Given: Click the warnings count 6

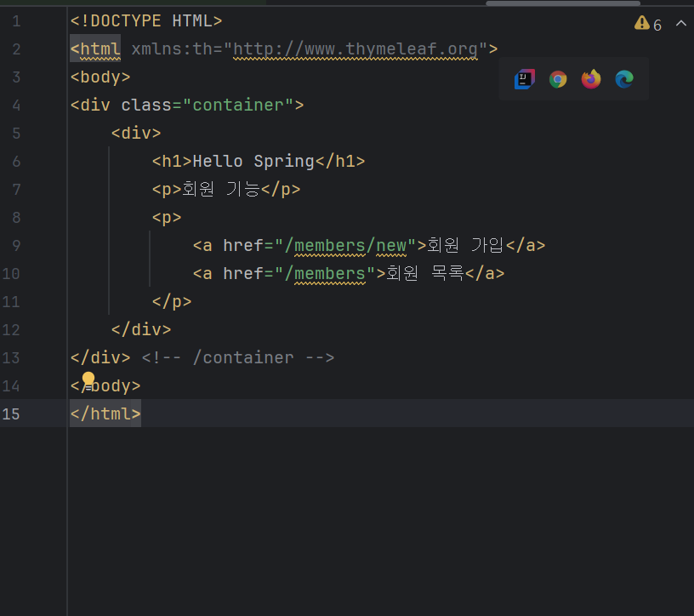Looking at the screenshot, I should (657, 25).
